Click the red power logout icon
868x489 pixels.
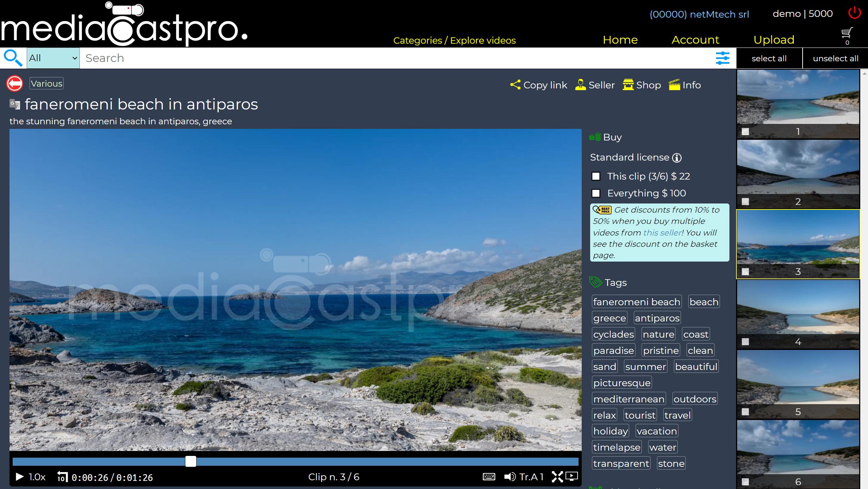(854, 13)
